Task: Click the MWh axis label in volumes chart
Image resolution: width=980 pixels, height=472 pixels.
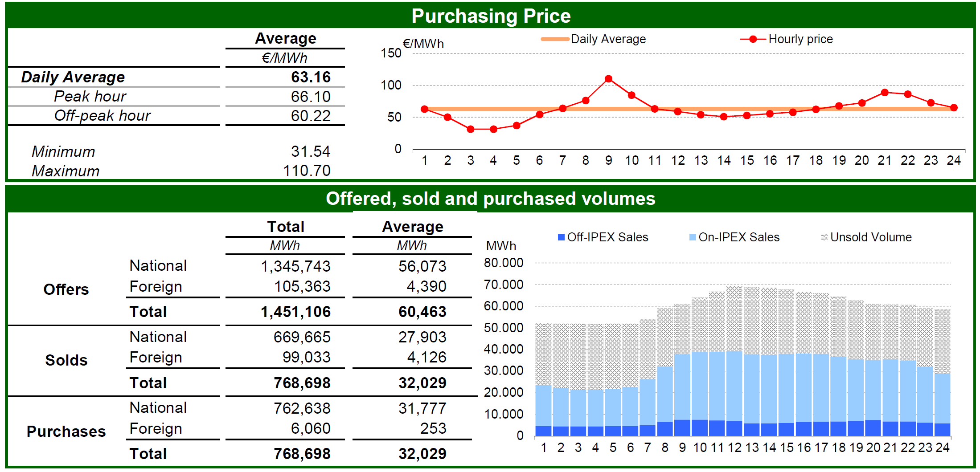Action: 501,246
